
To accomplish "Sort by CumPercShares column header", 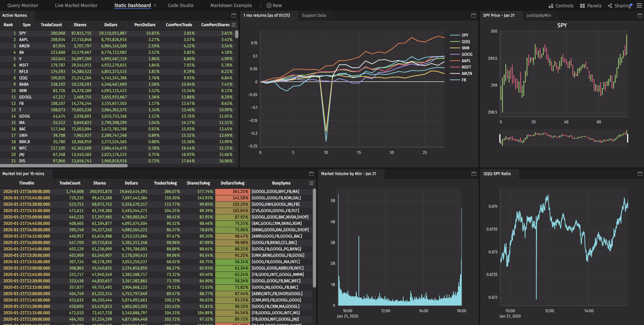I will tap(215, 25).
